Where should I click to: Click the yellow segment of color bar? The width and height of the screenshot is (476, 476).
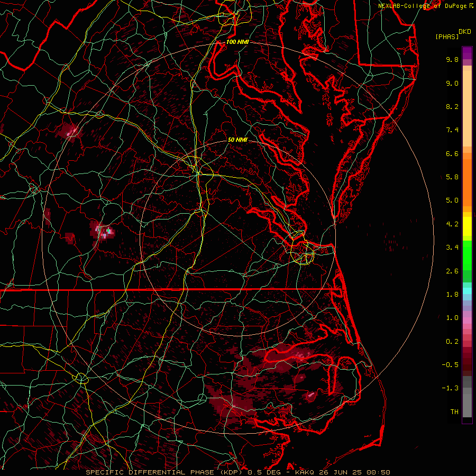[x=467, y=226]
